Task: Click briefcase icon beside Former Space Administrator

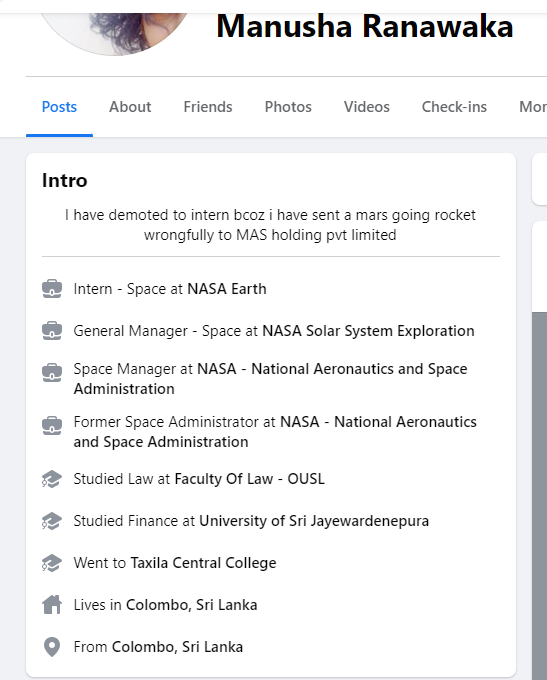Action: click(x=52, y=425)
